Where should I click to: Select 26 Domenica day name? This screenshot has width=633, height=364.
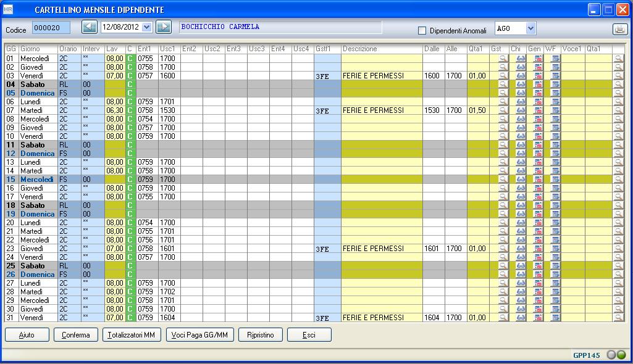click(x=38, y=275)
